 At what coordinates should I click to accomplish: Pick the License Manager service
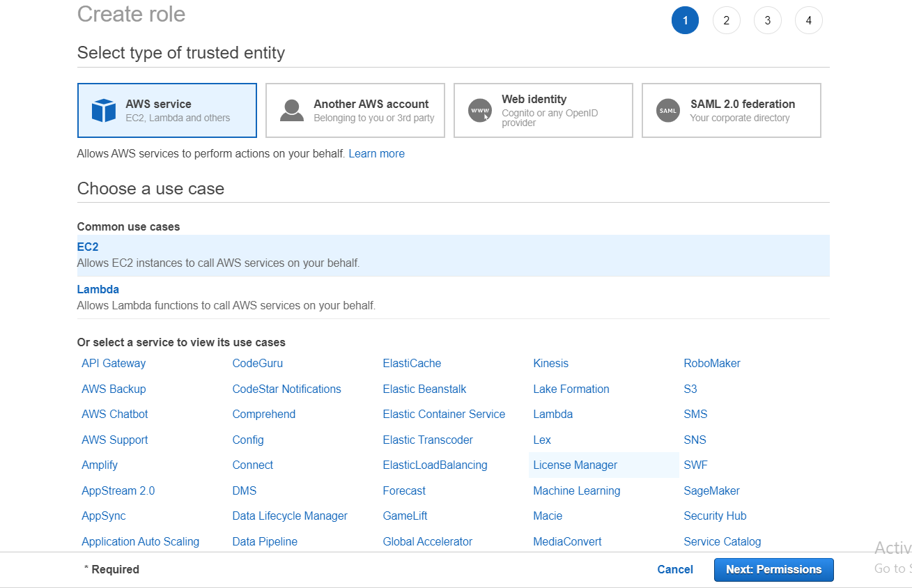[x=575, y=465]
